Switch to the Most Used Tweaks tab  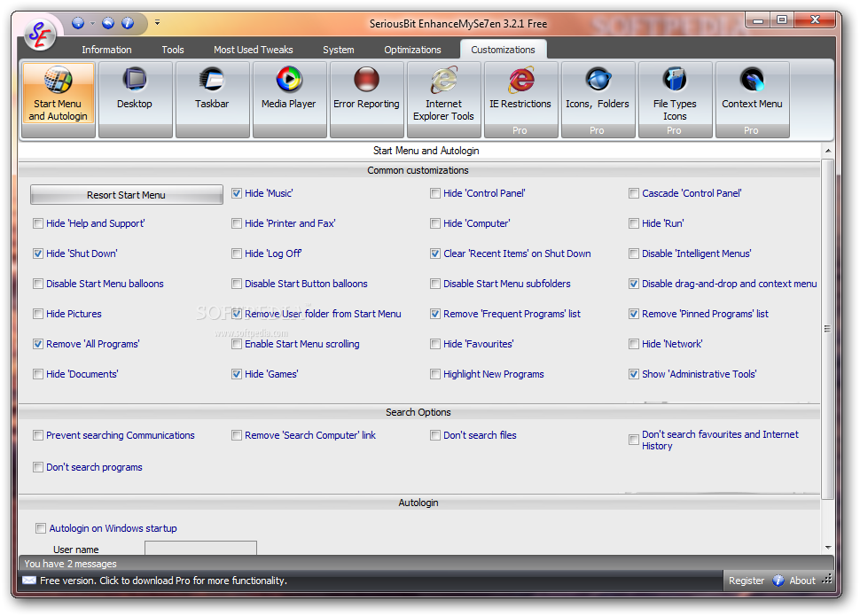[x=254, y=50]
